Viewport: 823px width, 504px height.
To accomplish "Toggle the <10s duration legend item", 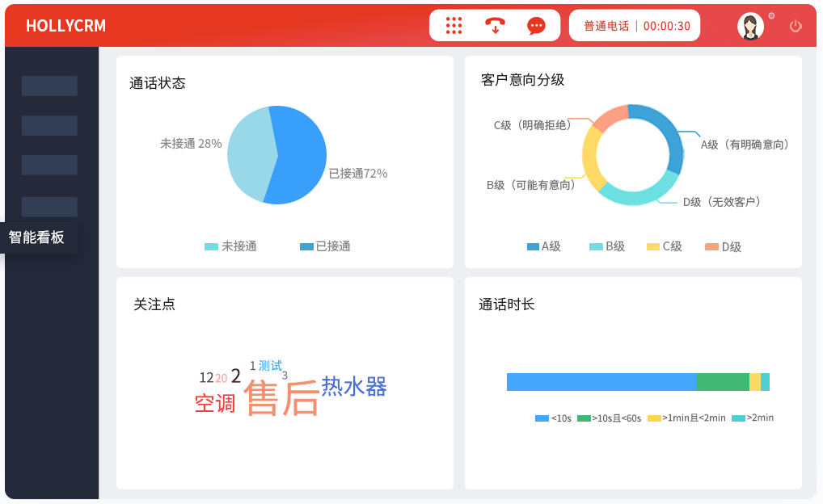I will (554, 418).
